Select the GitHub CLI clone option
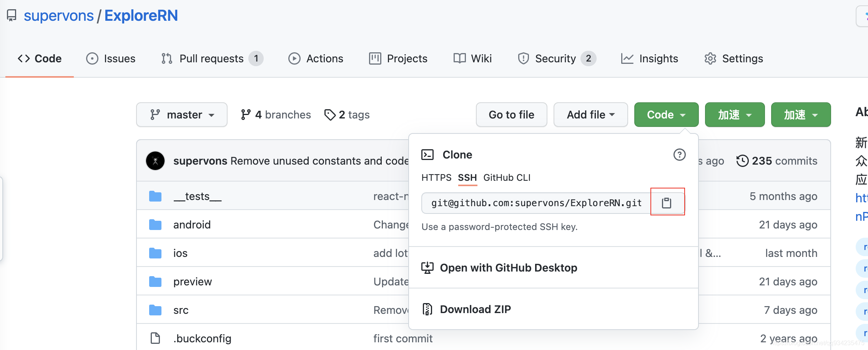The image size is (868, 350). (x=507, y=178)
